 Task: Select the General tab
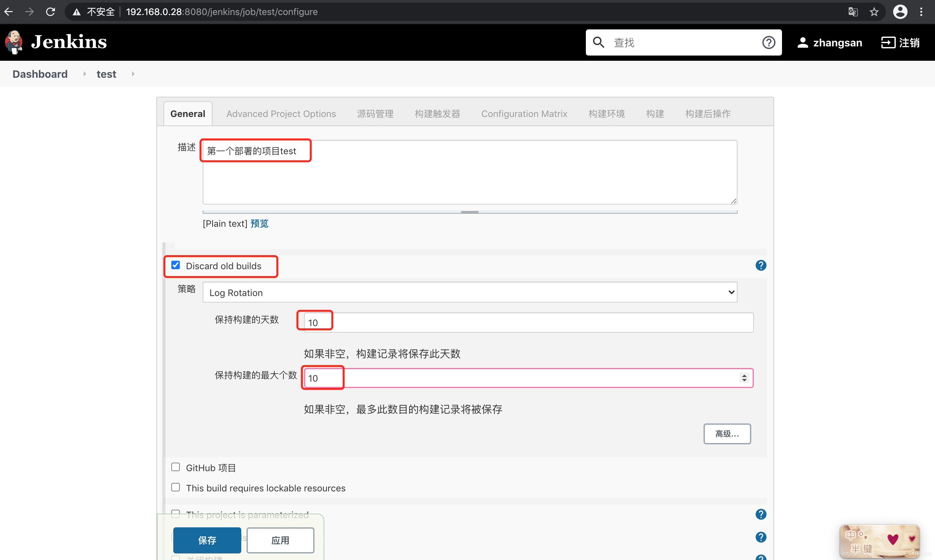point(188,114)
